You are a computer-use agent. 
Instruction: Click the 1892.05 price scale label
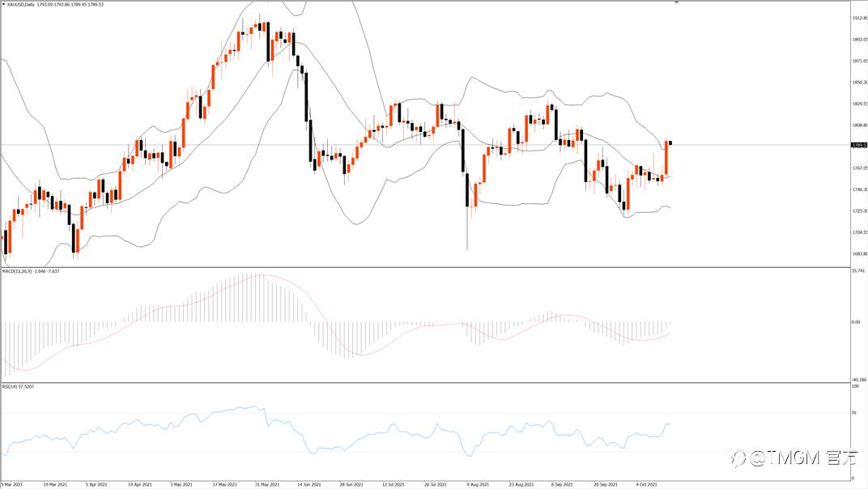coord(860,40)
